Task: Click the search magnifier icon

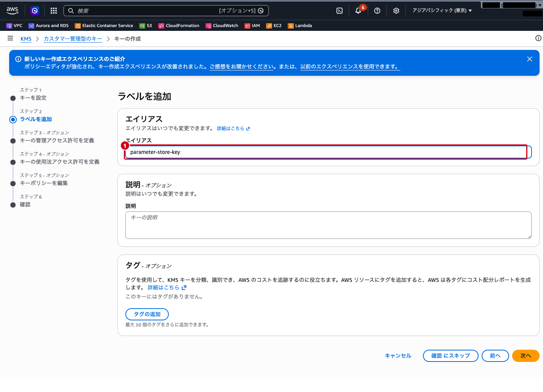Action: point(71,11)
